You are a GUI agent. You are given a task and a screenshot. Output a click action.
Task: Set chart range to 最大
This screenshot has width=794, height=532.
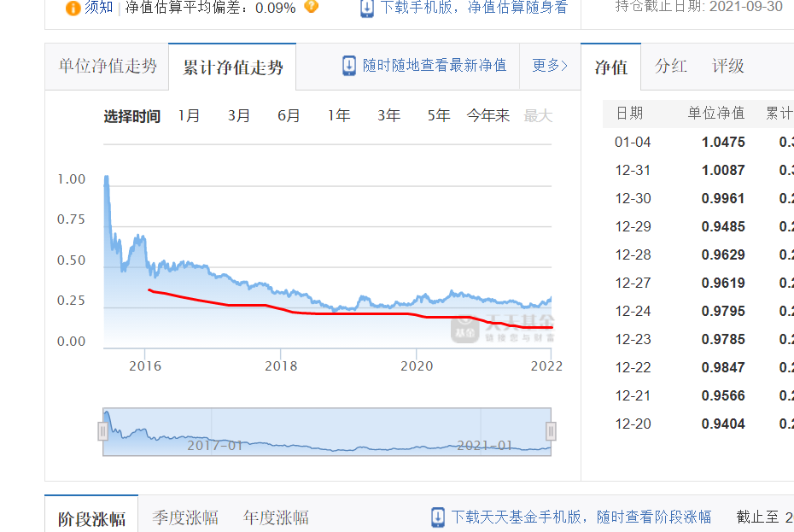click(538, 115)
